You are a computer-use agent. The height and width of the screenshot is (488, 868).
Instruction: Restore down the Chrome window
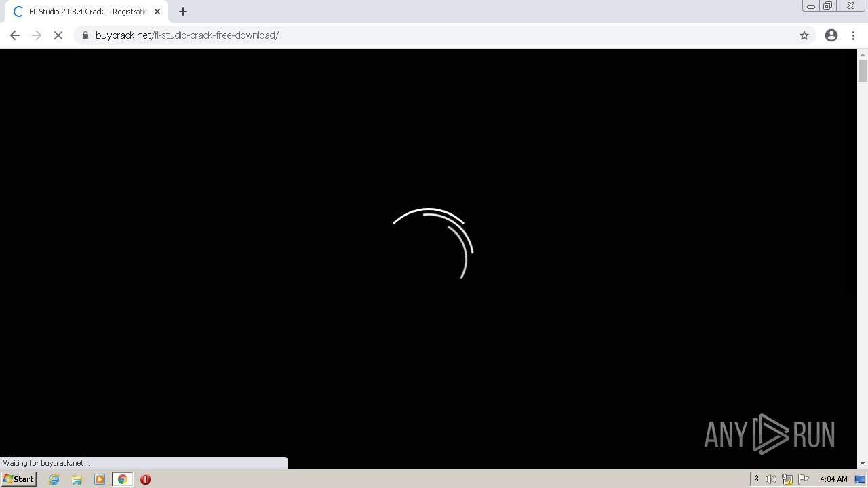pos(828,6)
